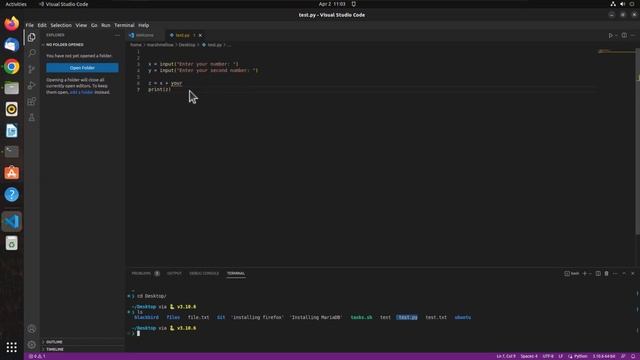The image size is (640, 360).
Task: Click the 'add a folder' link
Action: (x=81, y=92)
